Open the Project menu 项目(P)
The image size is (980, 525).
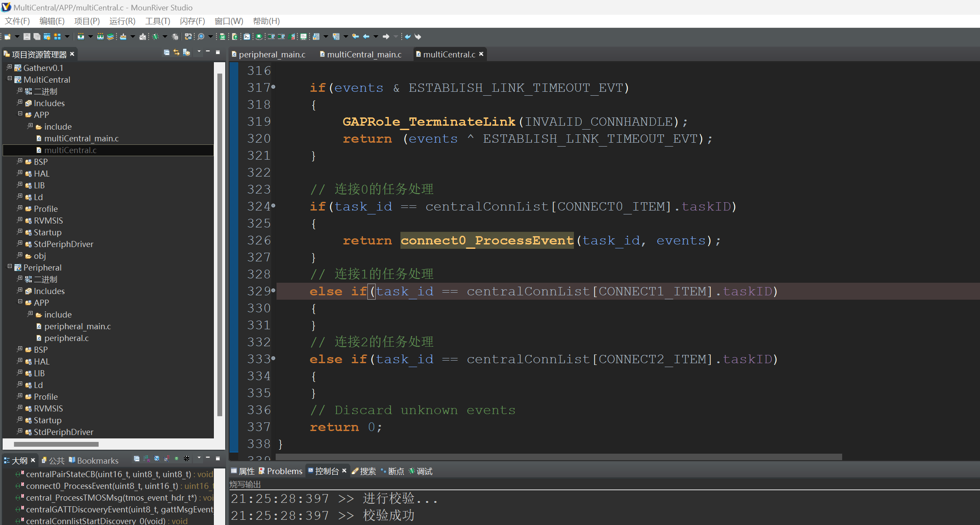point(87,21)
